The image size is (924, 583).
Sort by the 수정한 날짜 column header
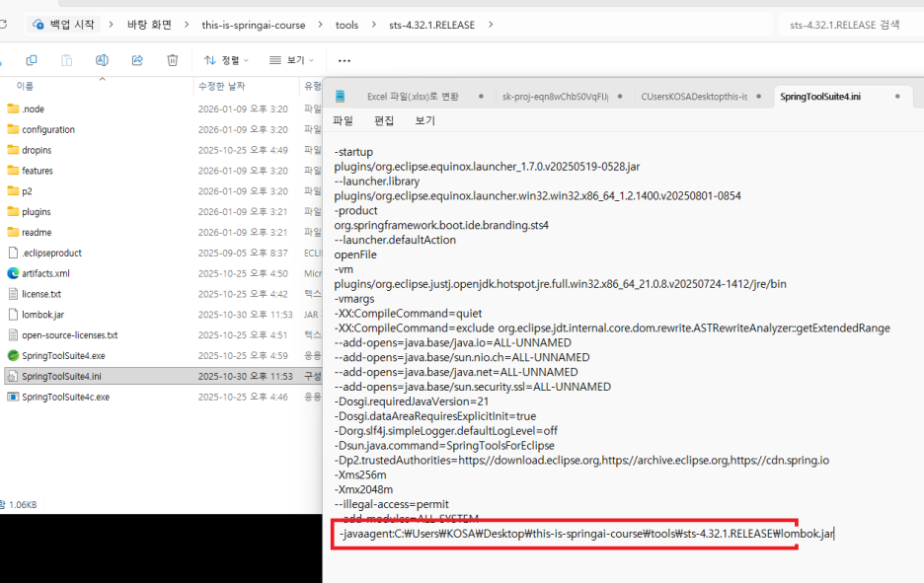click(221, 86)
